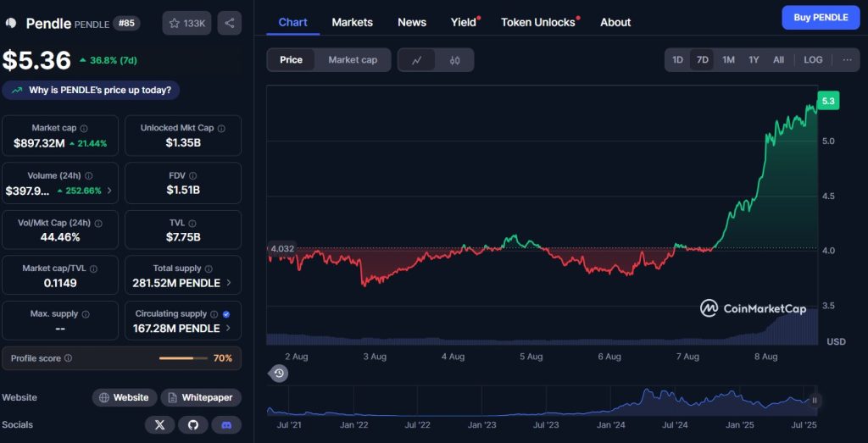This screenshot has width=868, height=443.
Task: Expand Total supply details chevron
Action: click(x=229, y=283)
